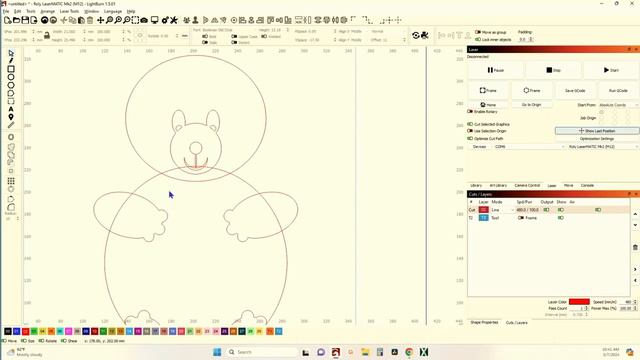Select the Ellipse draw tool
The image size is (640, 360).
click(11, 77)
